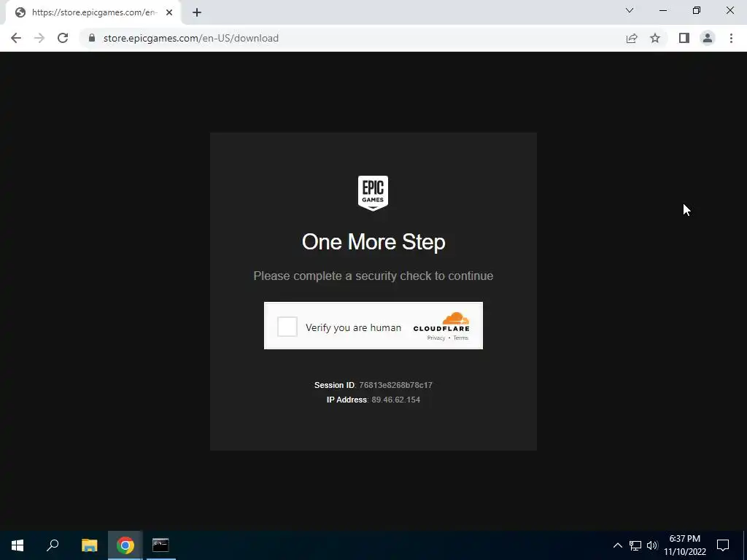Screen dimensions: 747x560
Task: Open Windows taskbar search
Action: 53,545
